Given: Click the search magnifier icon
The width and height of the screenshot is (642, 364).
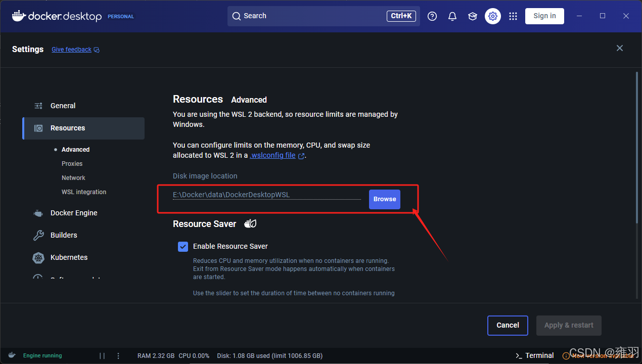Looking at the screenshot, I should click(236, 16).
